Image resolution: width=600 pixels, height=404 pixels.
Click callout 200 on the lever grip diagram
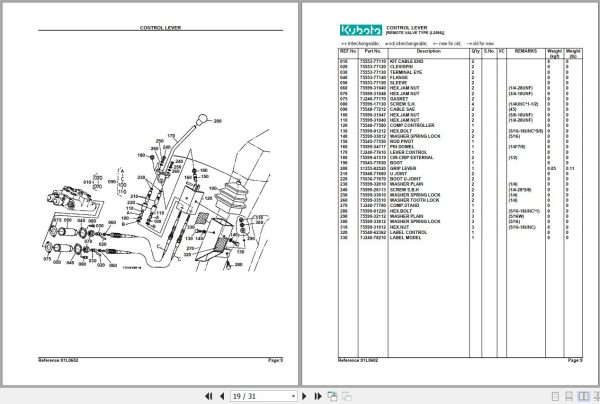(217, 121)
